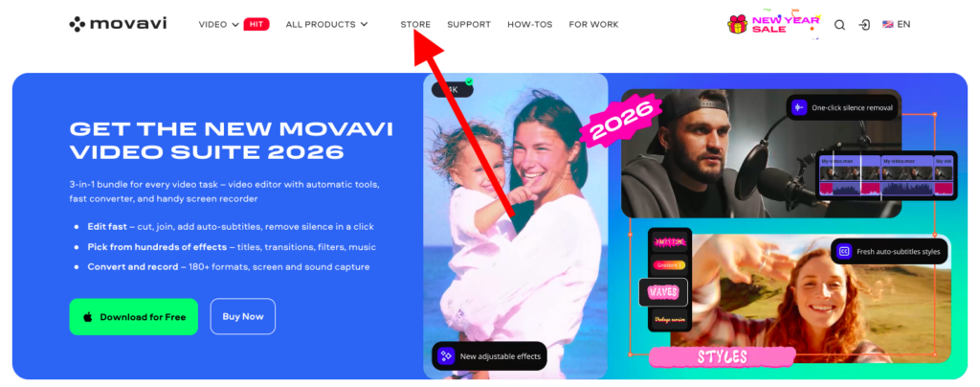Expand the All Products dropdown
Screen dimensions: 980x387
(327, 24)
